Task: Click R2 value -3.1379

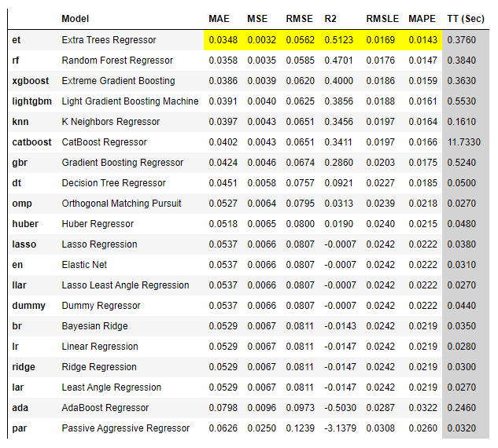Action: tap(340, 428)
